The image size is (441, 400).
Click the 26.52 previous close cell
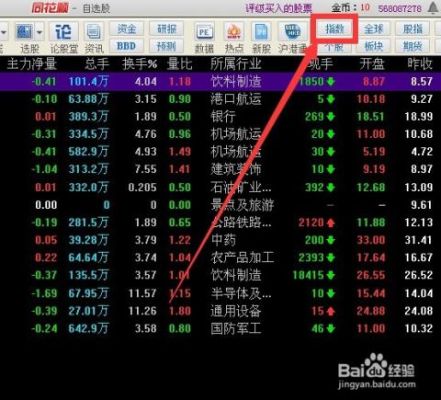coord(419,275)
